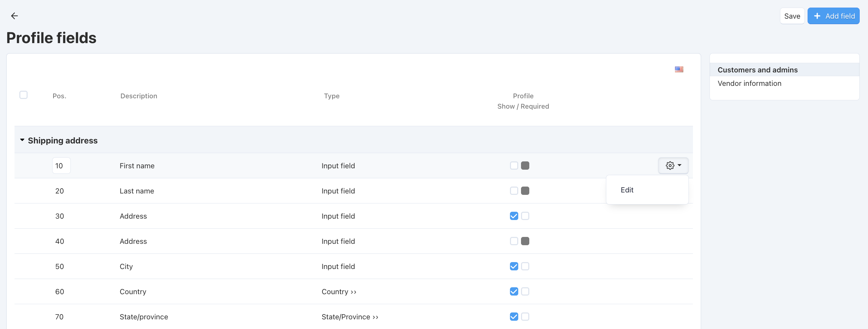Image resolution: width=868 pixels, height=329 pixels.
Task: Click Address description at position 30
Action: pyautogui.click(x=133, y=216)
